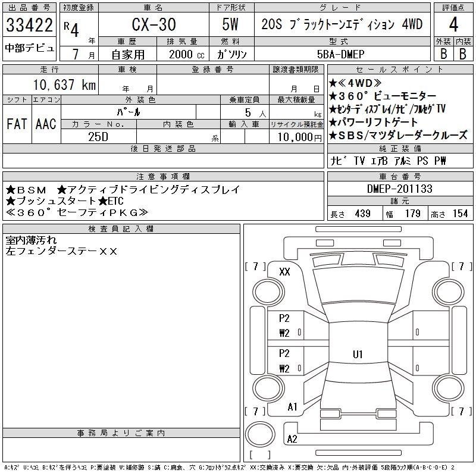Select the 検査員記入欄 section header

click(x=121, y=229)
